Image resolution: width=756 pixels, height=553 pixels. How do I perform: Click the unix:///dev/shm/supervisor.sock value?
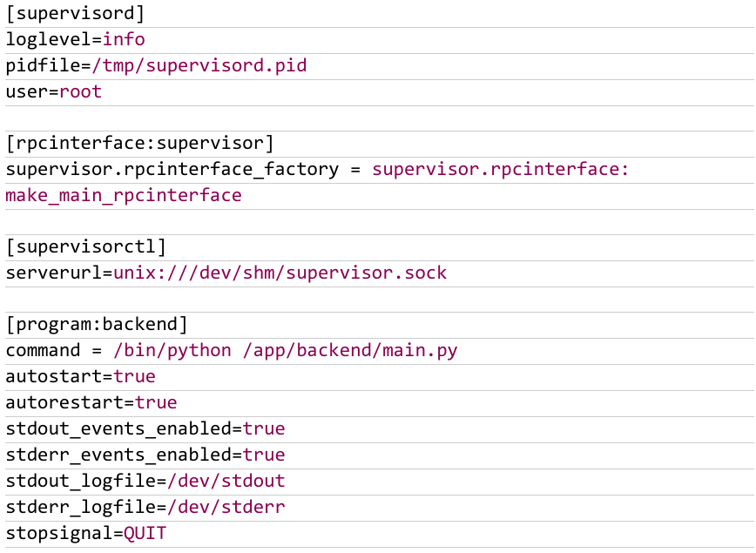click(280, 273)
